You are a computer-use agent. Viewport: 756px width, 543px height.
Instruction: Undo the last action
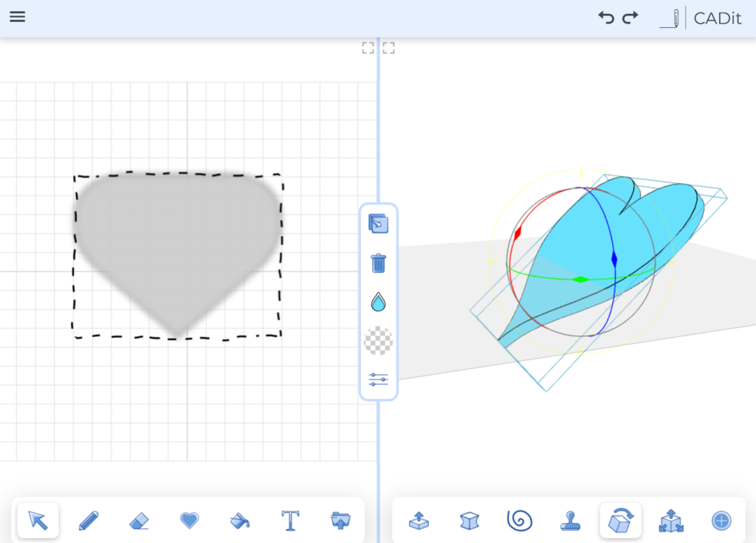606,18
